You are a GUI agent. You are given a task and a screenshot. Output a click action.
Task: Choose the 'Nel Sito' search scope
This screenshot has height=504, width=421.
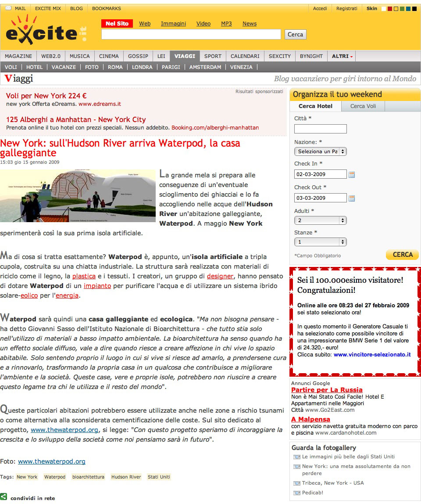pyautogui.click(x=117, y=23)
